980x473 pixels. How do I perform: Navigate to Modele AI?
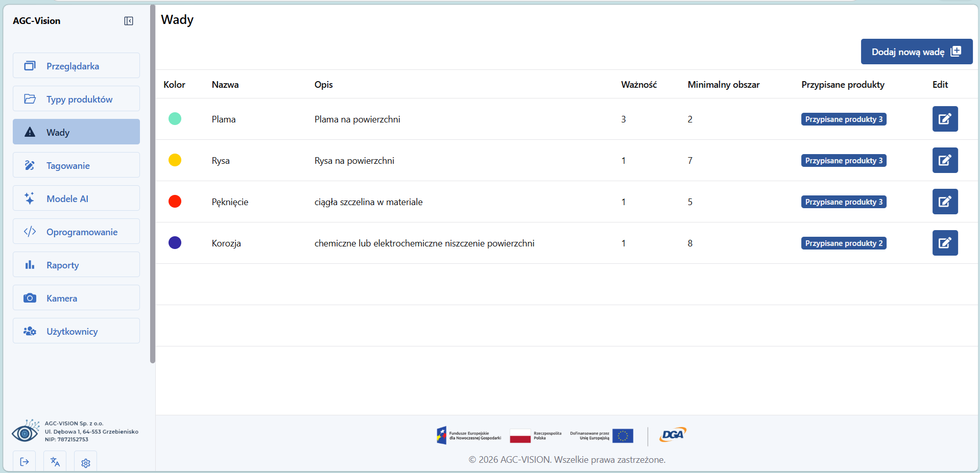[x=76, y=198]
